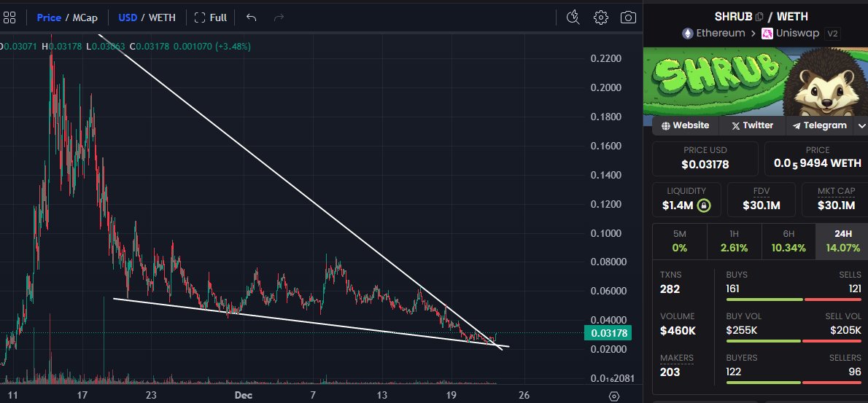Open chart in Full screen
The image size is (868, 403).
tap(211, 17)
